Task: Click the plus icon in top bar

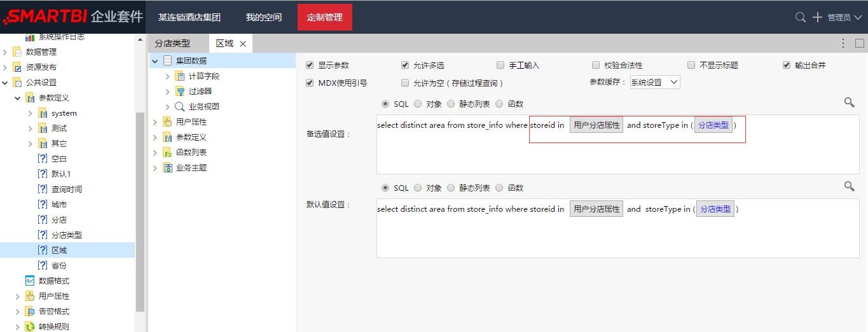Action: pyautogui.click(x=818, y=17)
